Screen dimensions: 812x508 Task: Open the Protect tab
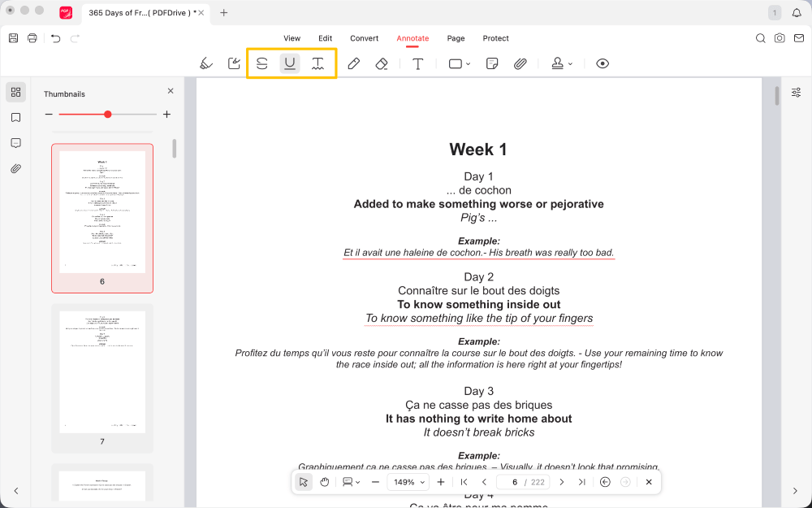point(495,38)
